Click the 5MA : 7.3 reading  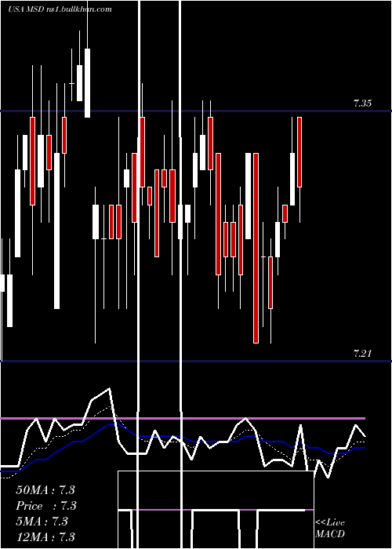42,522
